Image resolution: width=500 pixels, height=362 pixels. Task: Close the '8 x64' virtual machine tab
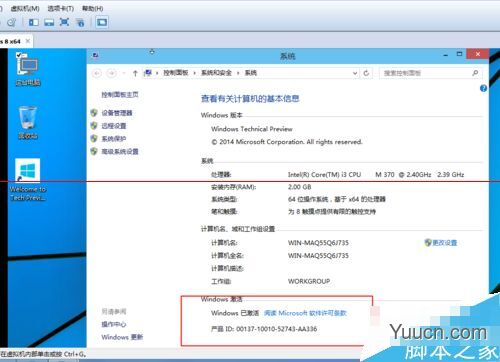pos(28,41)
